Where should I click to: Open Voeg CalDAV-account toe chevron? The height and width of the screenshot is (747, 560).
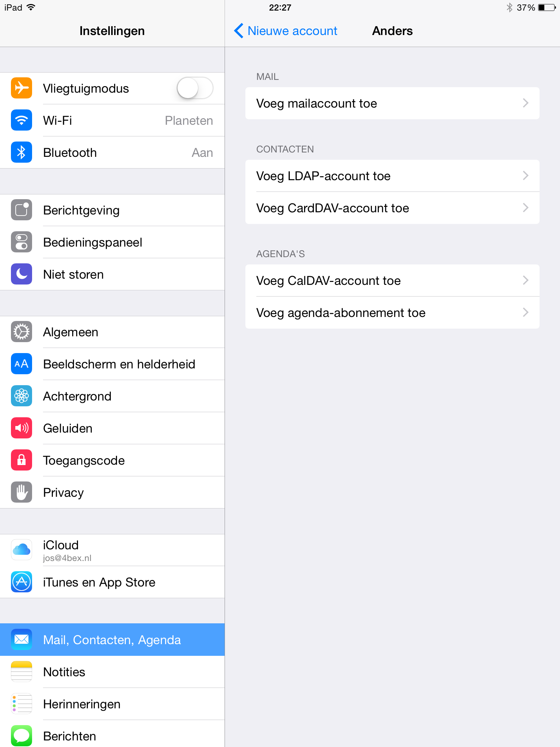(x=525, y=280)
